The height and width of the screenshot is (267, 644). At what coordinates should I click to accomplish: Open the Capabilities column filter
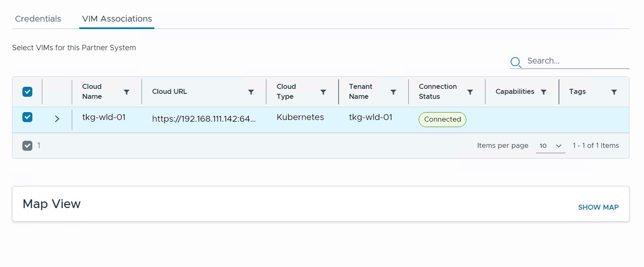544,92
